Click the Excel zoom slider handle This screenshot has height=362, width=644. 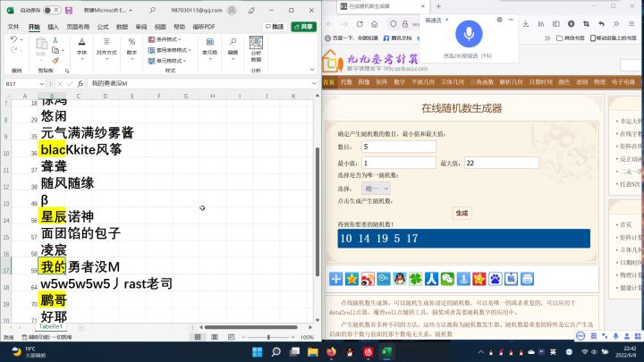[268, 337]
